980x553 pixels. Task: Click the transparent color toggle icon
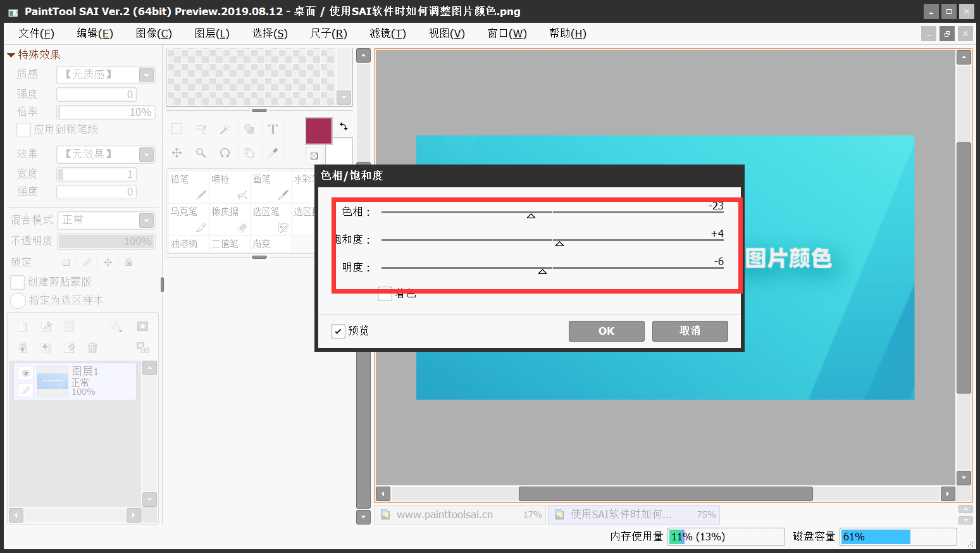tap(314, 156)
